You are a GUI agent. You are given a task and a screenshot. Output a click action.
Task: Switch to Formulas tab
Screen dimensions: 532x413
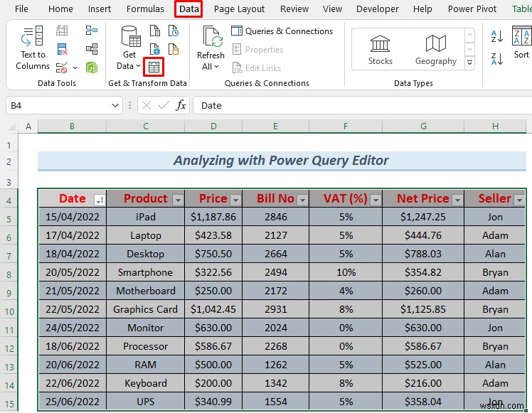[x=145, y=9]
